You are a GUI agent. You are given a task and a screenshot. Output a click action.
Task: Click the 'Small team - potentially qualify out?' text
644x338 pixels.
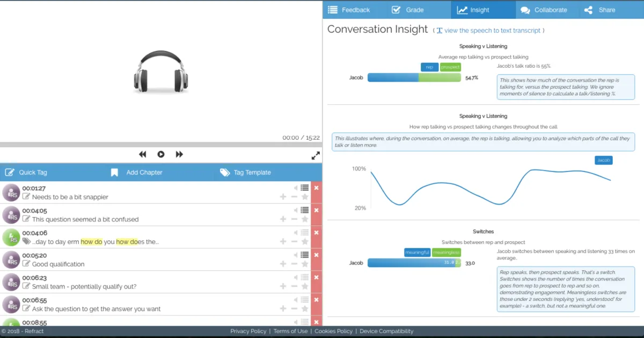(x=84, y=286)
